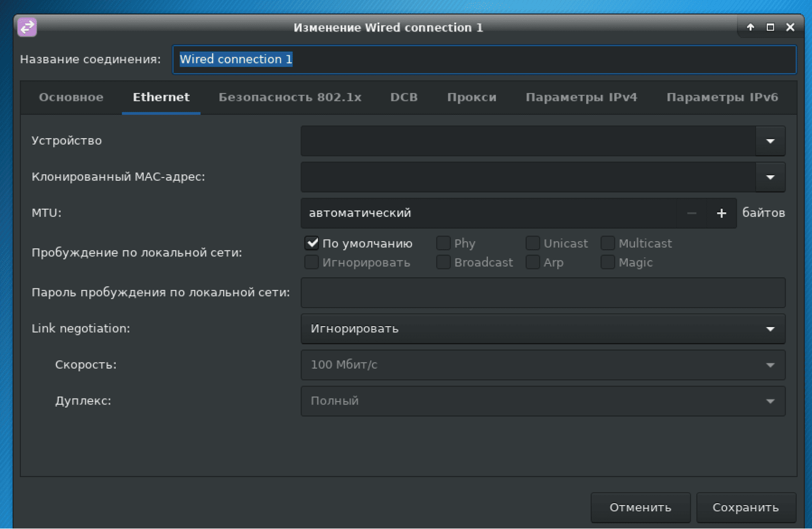The width and height of the screenshot is (812, 529).
Task: Uncheck the 'По умолчанию' wake-on-LAN checkbox
Action: tap(312, 243)
